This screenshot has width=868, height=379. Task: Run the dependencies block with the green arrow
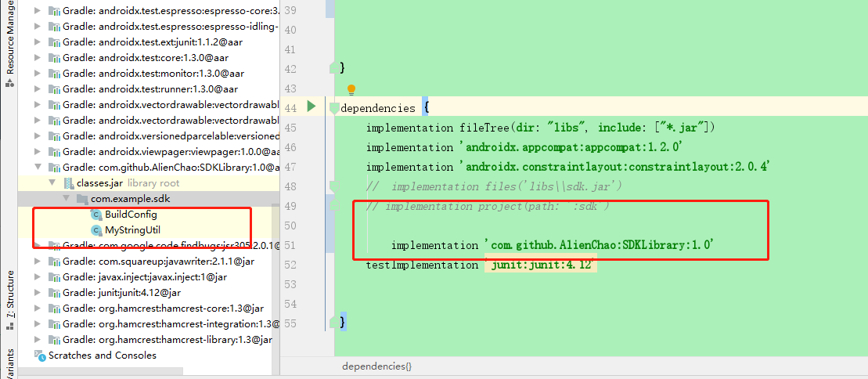click(311, 106)
